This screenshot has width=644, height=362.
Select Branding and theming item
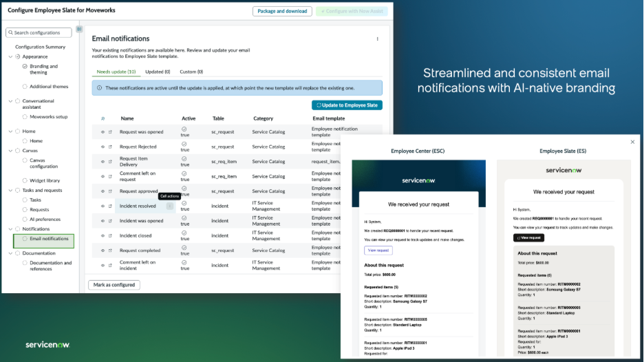coord(43,69)
